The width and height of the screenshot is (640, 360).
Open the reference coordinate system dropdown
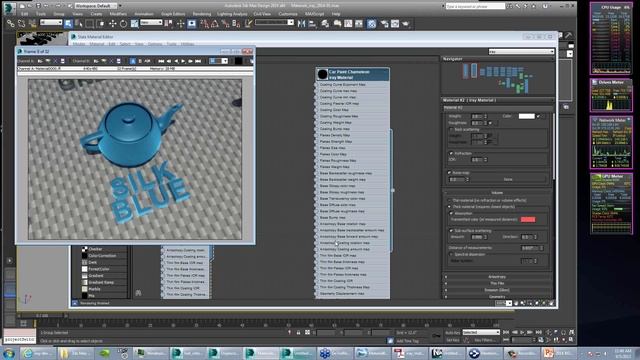point(151,22)
